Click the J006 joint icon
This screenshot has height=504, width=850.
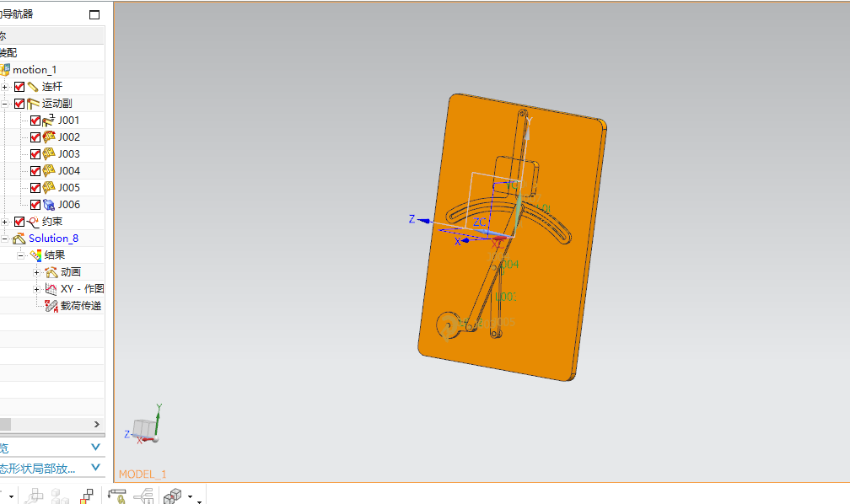click(49, 204)
